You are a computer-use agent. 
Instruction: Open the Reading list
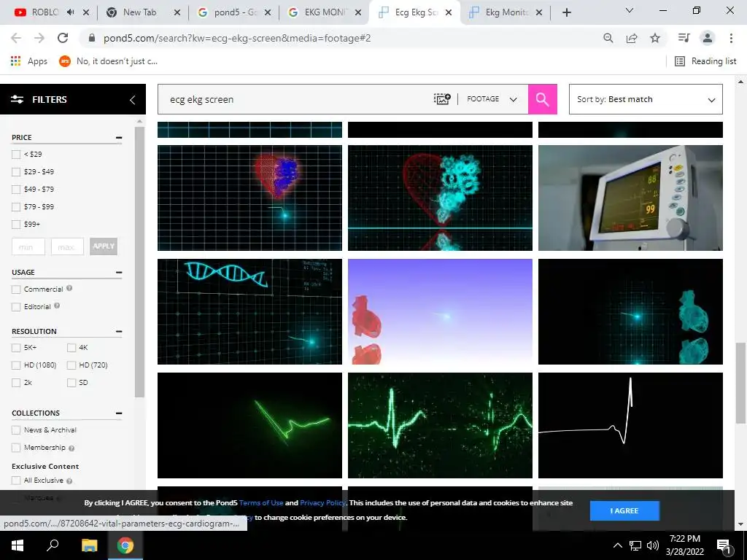pos(705,61)
